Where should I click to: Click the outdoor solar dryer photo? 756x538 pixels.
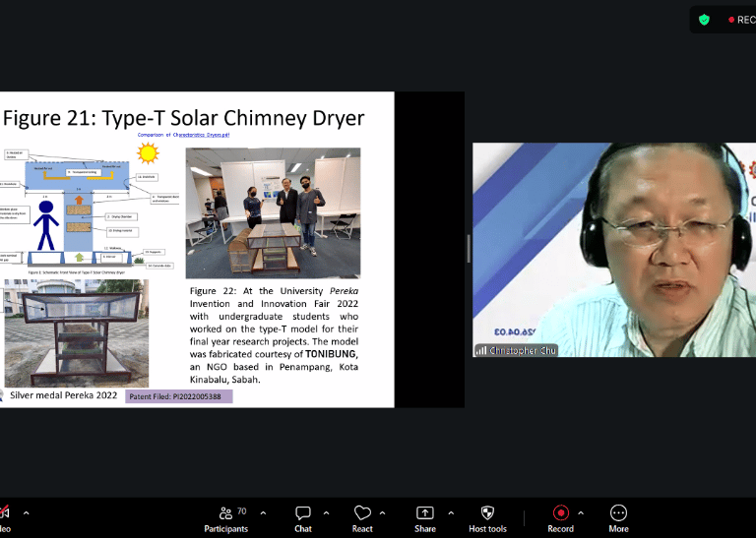pos(77,333)
